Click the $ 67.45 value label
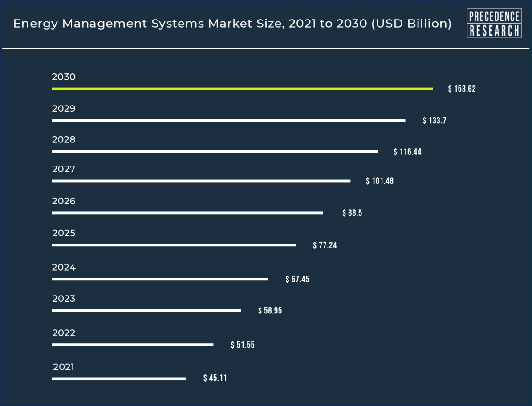Image resolution: width=532 pixels, height=406 pixels. [297, 280]
